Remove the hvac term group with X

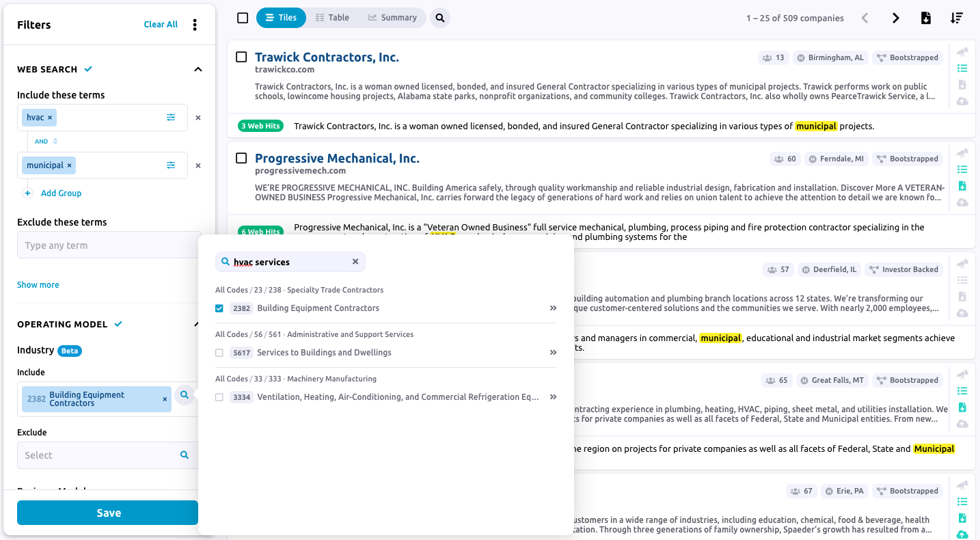tap(198, 118)
